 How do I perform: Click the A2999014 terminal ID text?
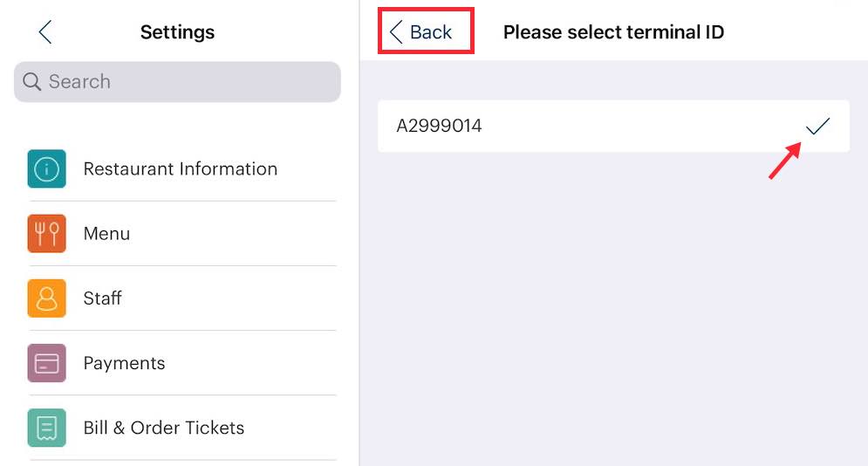[x=439, y=127]
